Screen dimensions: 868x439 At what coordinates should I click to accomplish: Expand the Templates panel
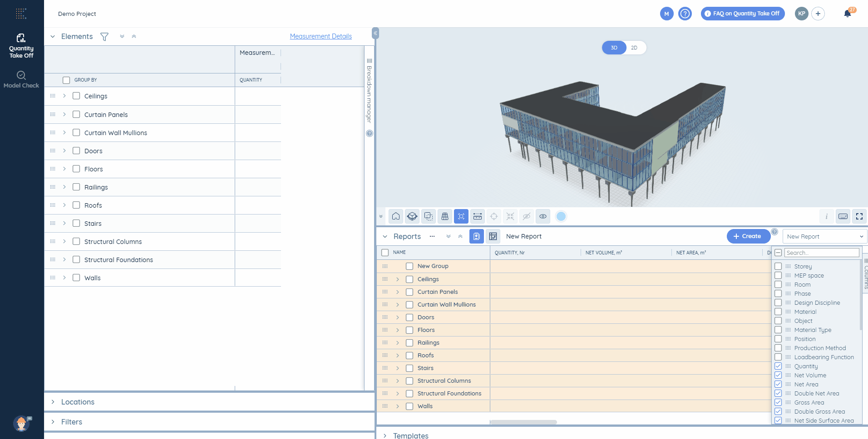[x=385, y=435]
